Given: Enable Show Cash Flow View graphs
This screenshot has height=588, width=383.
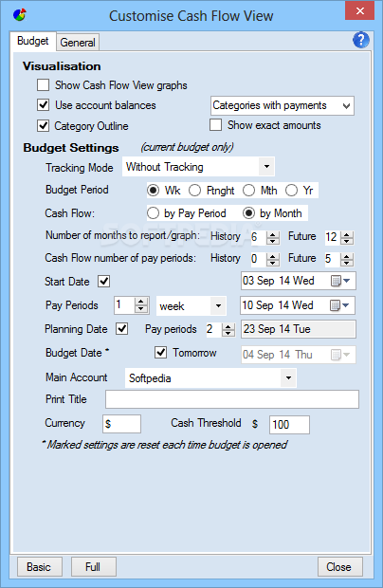Looking at the screenshot, I should 43,85.
